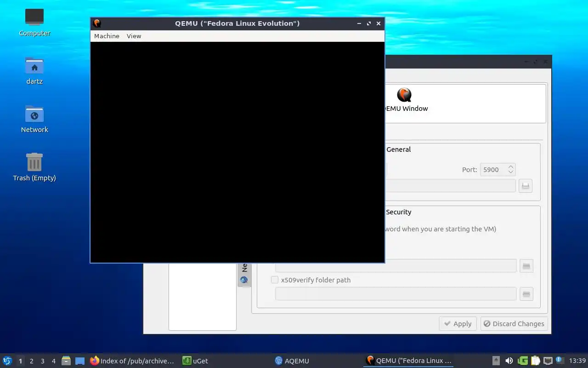
Task: Open the Lubuntu start menu on the taskbar
Action: [x=7, y=361]
